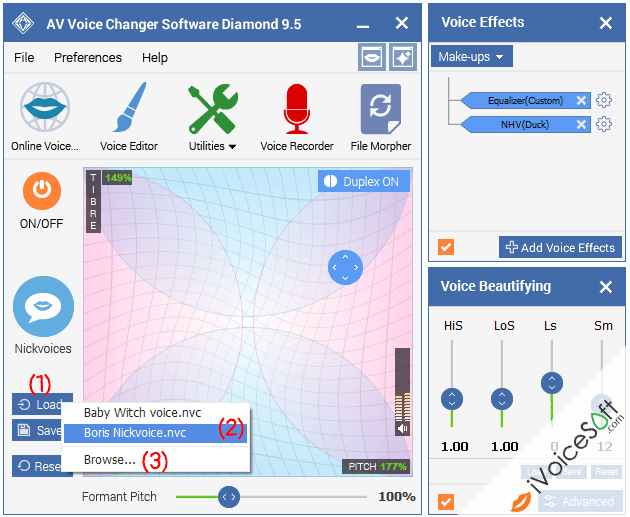
Task: Open the File menu
Action: point(24,57)
